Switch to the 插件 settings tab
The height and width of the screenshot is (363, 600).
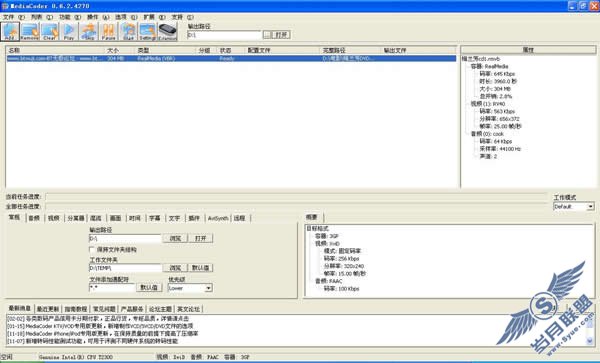[194, 218]
